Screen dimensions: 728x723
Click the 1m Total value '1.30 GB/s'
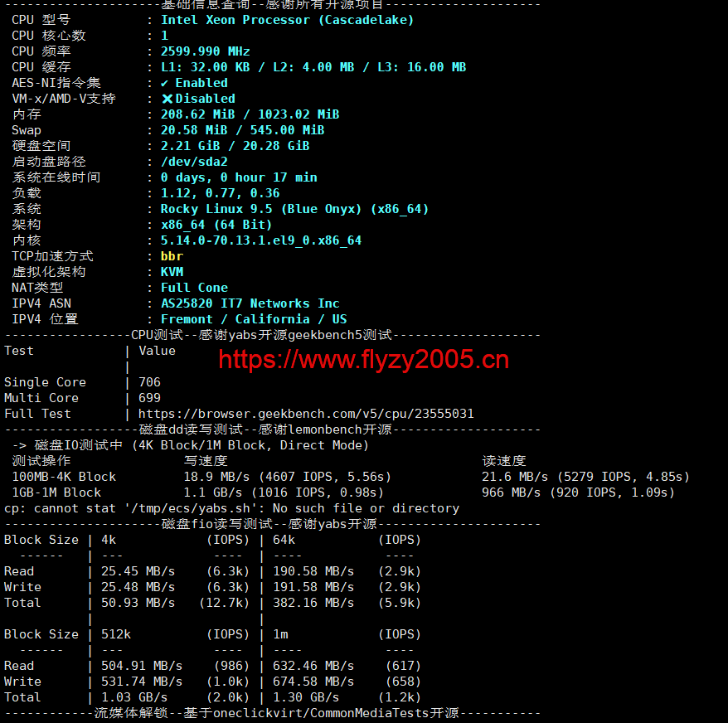[306, 697]
